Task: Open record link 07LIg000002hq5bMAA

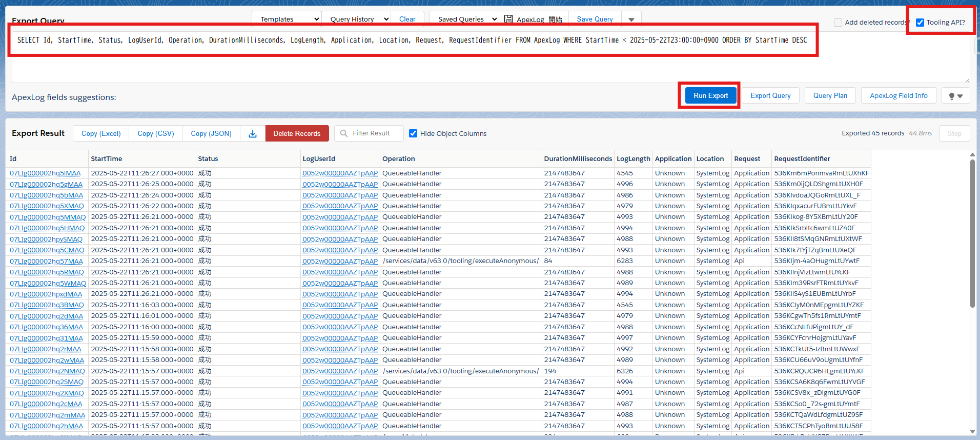Action: [x=46, y=195]
